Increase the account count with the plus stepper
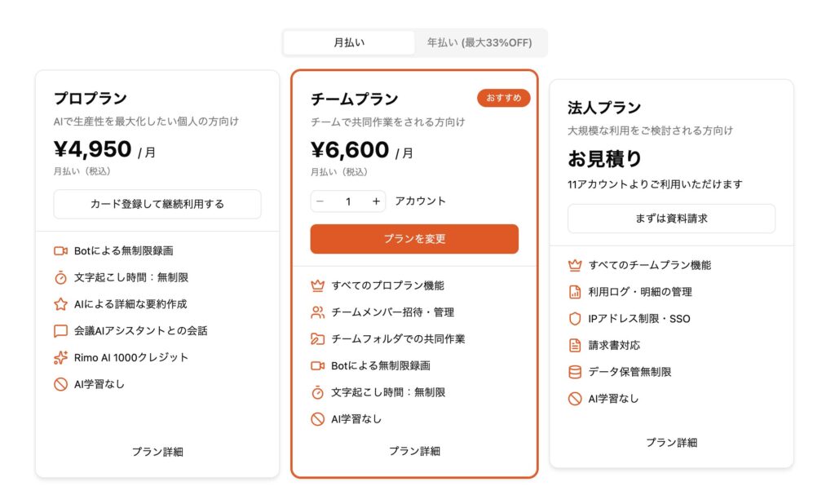This screenshot has height=504, width=835. tap(375, 201)
